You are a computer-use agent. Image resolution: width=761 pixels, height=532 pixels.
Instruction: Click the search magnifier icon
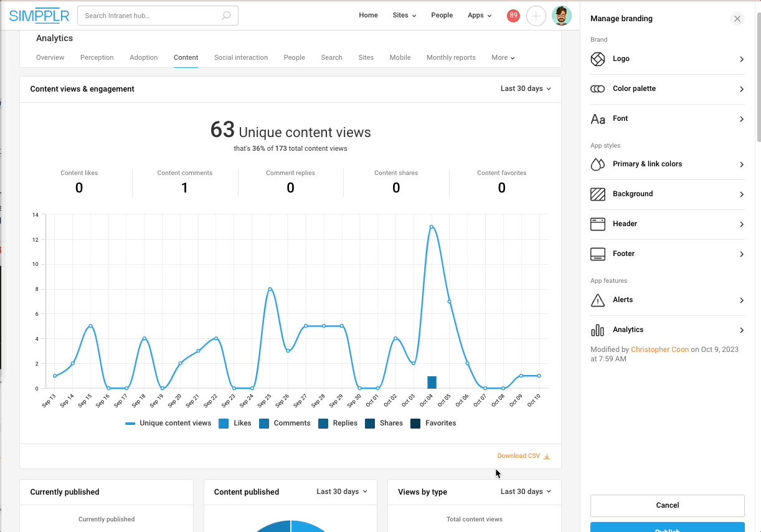[x=226, y=16]
